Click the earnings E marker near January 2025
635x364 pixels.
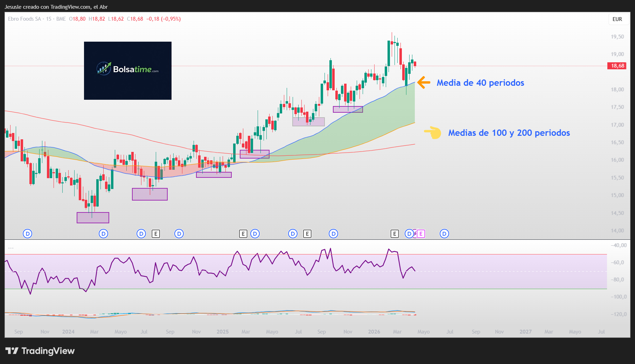tap(243, 234)
